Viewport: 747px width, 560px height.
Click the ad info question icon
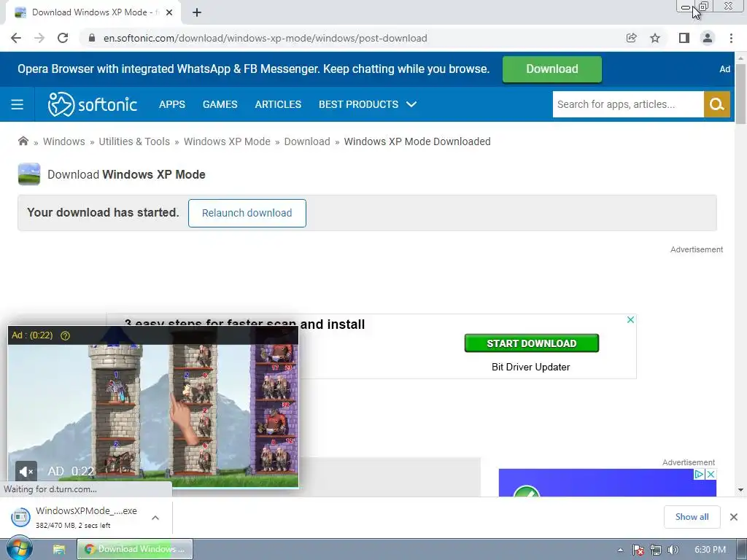tap(65, 335)
